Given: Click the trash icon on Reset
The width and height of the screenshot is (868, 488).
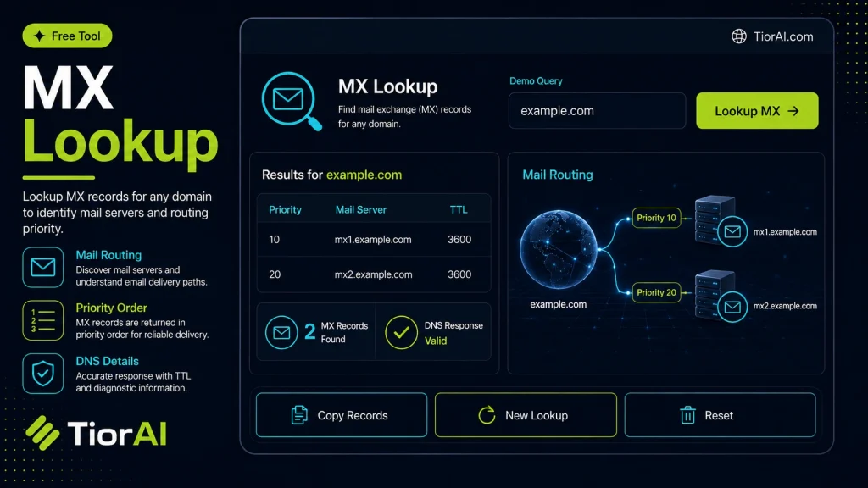Looking at the screenshot, I should (x=687, y=415).
